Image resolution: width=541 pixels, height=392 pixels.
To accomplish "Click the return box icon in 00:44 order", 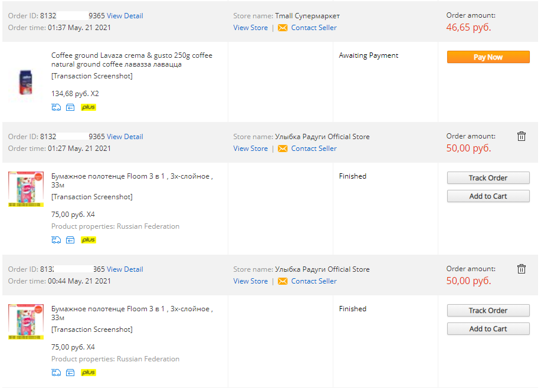I will [x=70, y=373].
